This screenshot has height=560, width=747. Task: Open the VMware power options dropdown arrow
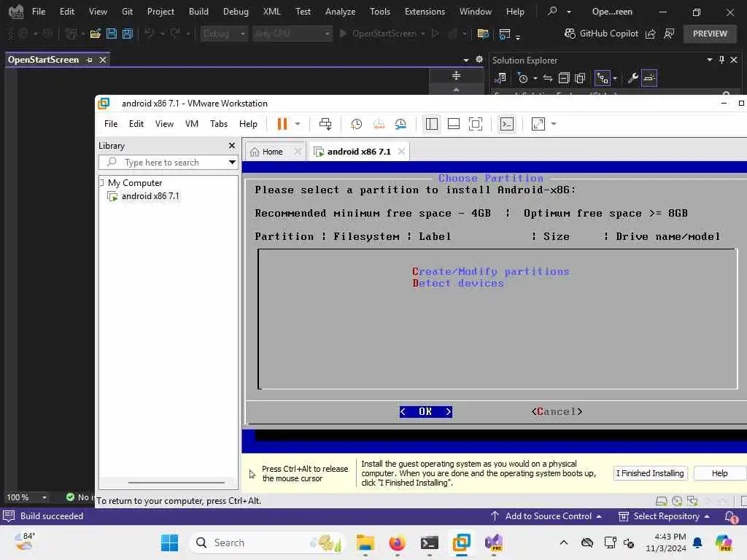point(298,124)
